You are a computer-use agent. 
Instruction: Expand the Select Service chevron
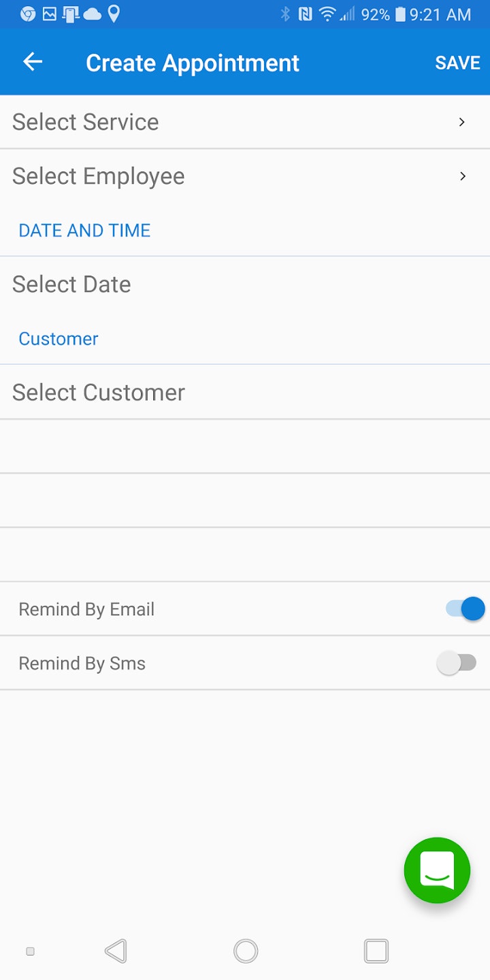pyautogui.click(x=462, y=122)
